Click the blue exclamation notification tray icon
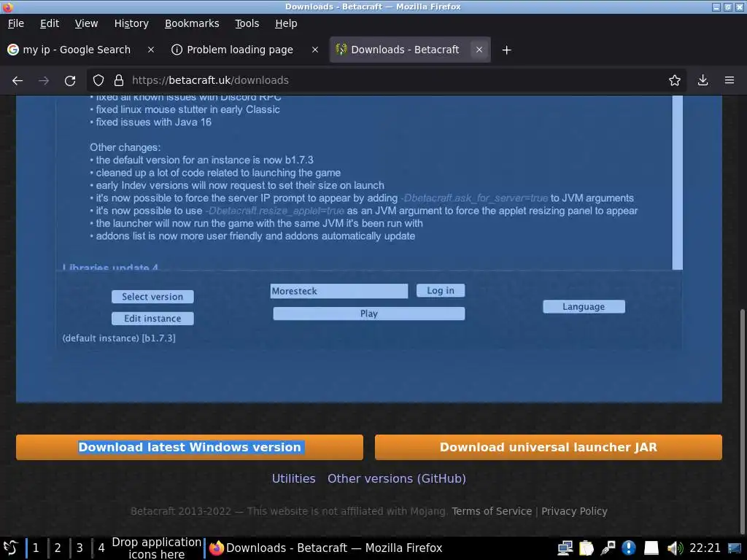Image resolution: width=747 pixels, height=560 pixels. pos(629,548)
